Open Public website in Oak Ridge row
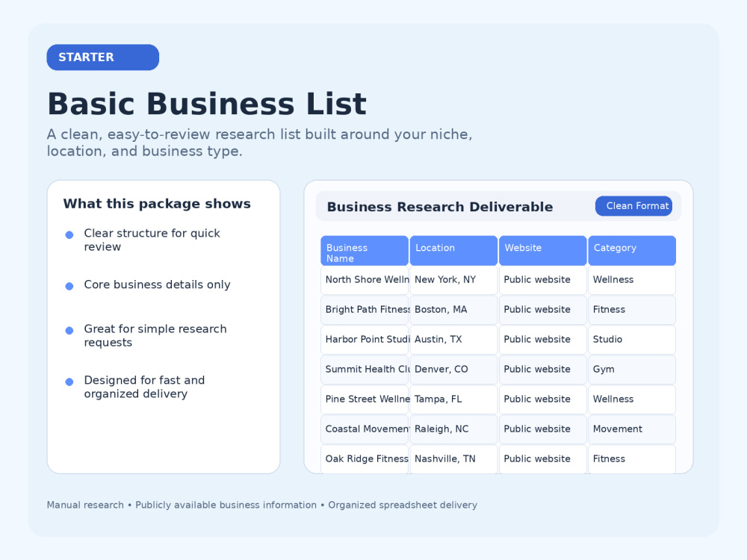This screenshot has height=560, width=747. click(x=542, y=459)
